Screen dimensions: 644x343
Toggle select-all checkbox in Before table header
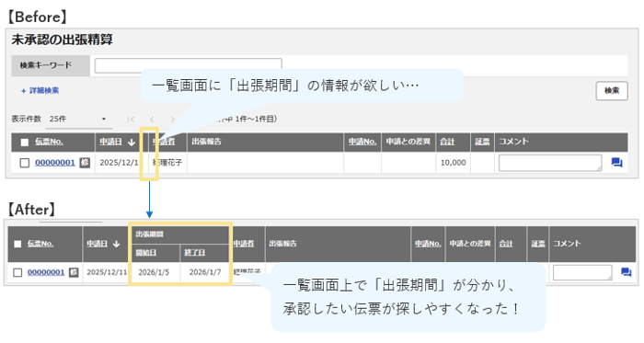25,142
